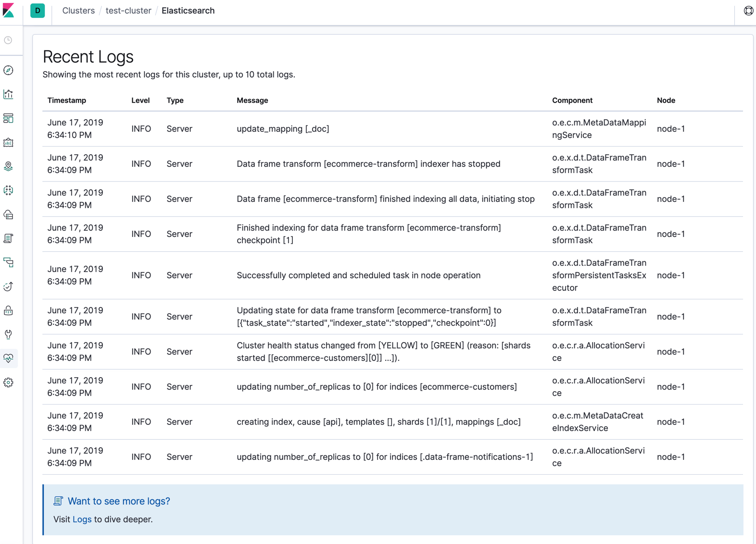Launch Maps using the map pin icon

click(9, 166)
